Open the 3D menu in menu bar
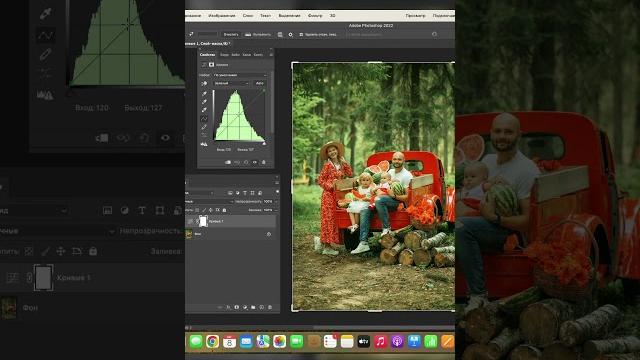 point(333,16)
